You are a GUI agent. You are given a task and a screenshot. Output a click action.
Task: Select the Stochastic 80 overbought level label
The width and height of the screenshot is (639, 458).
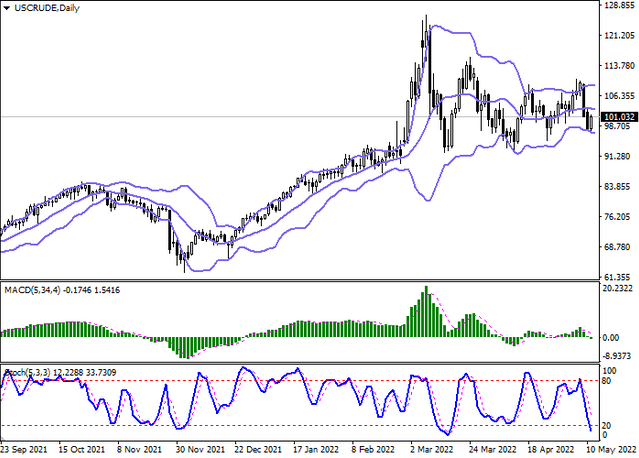pos(606,381)
